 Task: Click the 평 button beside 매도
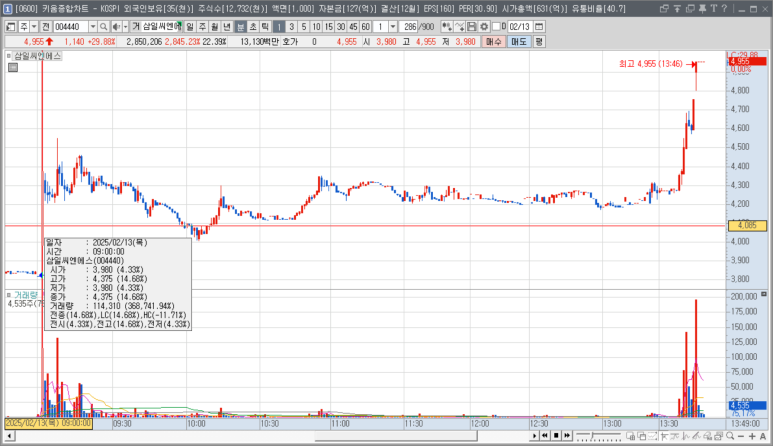[539, 42]
